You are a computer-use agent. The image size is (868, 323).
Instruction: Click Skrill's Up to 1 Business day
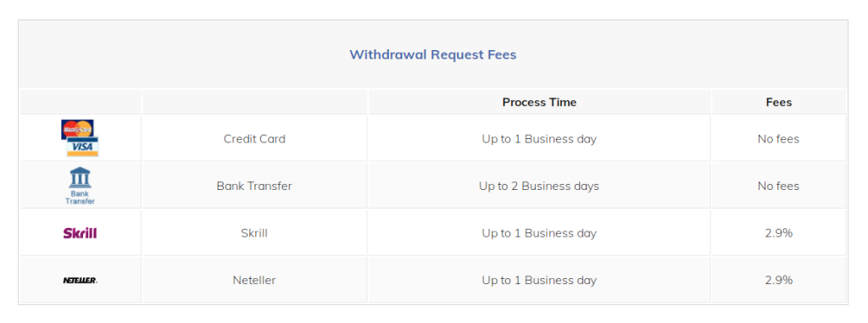(x=539, y=233)
